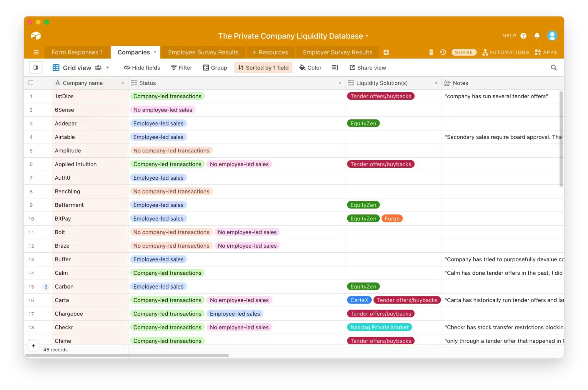Viewport: 588px width, 390px height.
Task: Click the Grid view icon
Action: click(56, 68)
